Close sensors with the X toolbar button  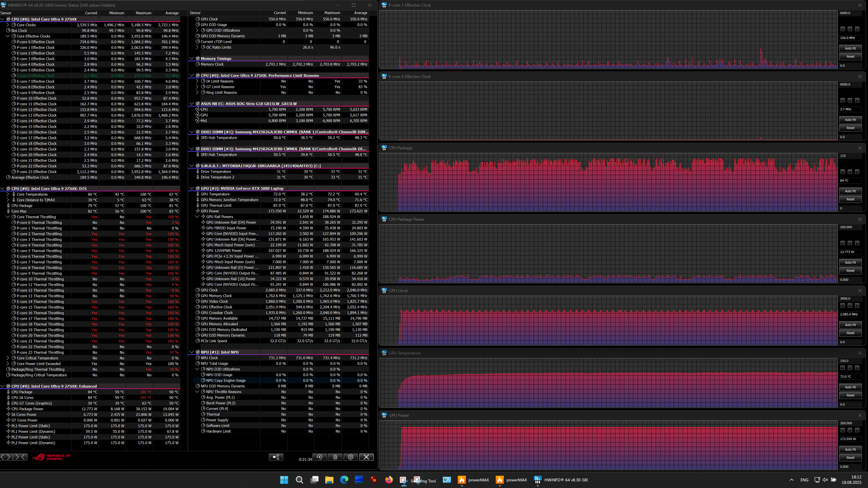pos(366,457)
